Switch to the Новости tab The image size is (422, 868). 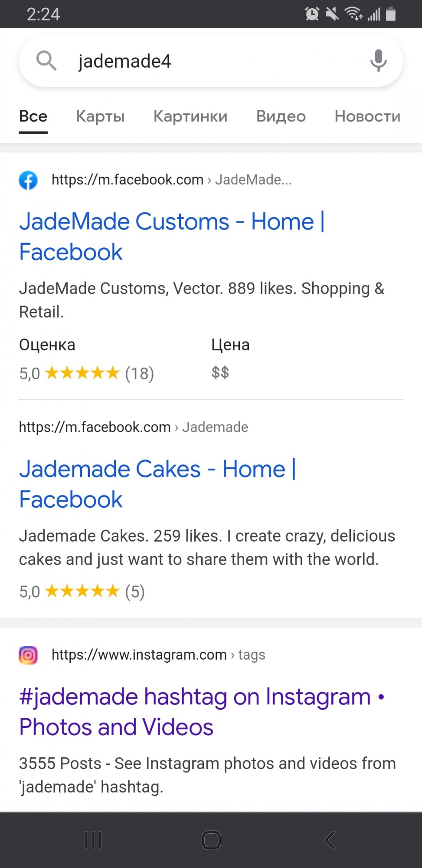[367, 116]
